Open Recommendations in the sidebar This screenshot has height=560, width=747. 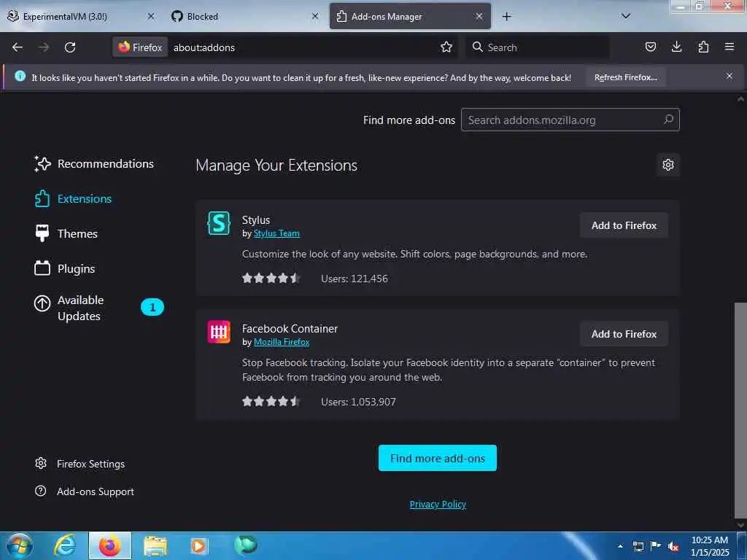pyautogui.click(x=94, y=164)
